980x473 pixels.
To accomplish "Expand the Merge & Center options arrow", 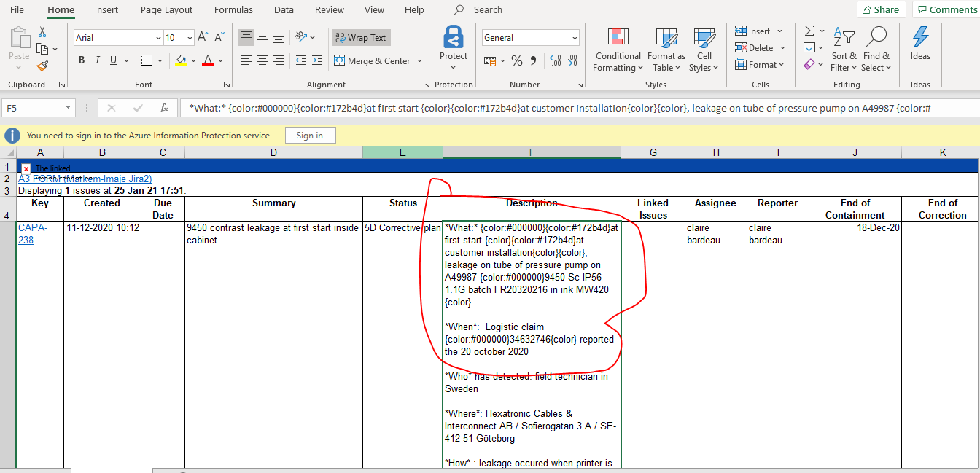I will point(420,61).
